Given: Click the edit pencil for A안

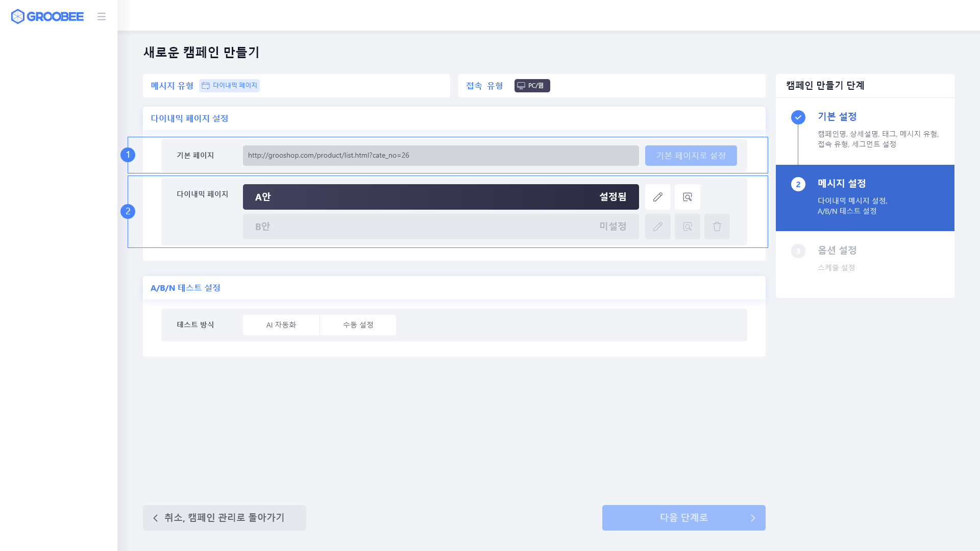Looking at the screenshot, I should (657, 197).
